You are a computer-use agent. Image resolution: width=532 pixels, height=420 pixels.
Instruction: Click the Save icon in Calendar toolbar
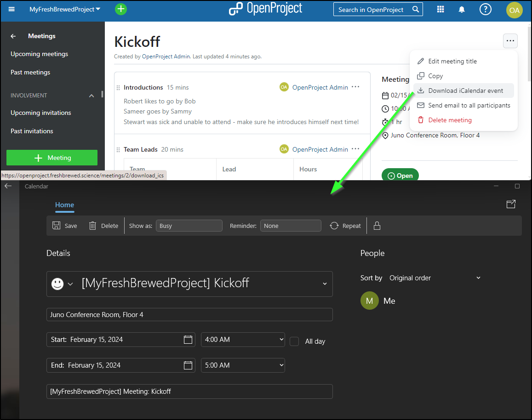(56, 226)
